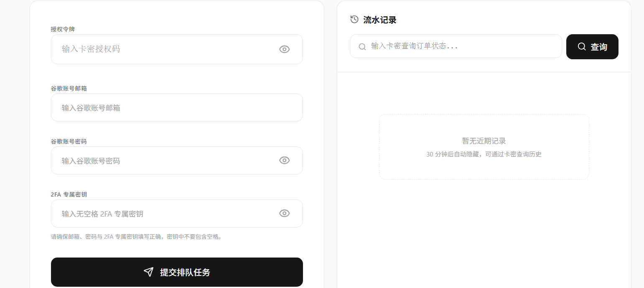
Task: Toggle visibility of the 授权令牌 field
Action: click(284, 49)
